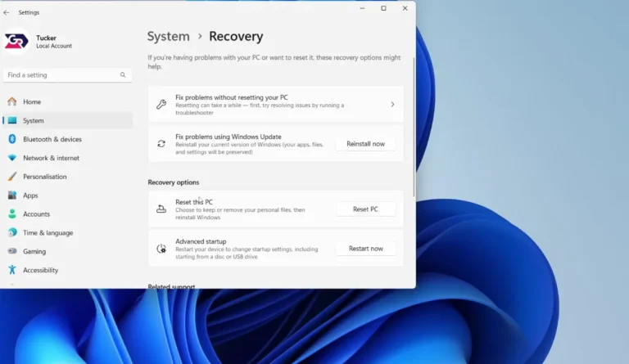
Task: Click the Tucker Local Account name
Action: (54, 41)
